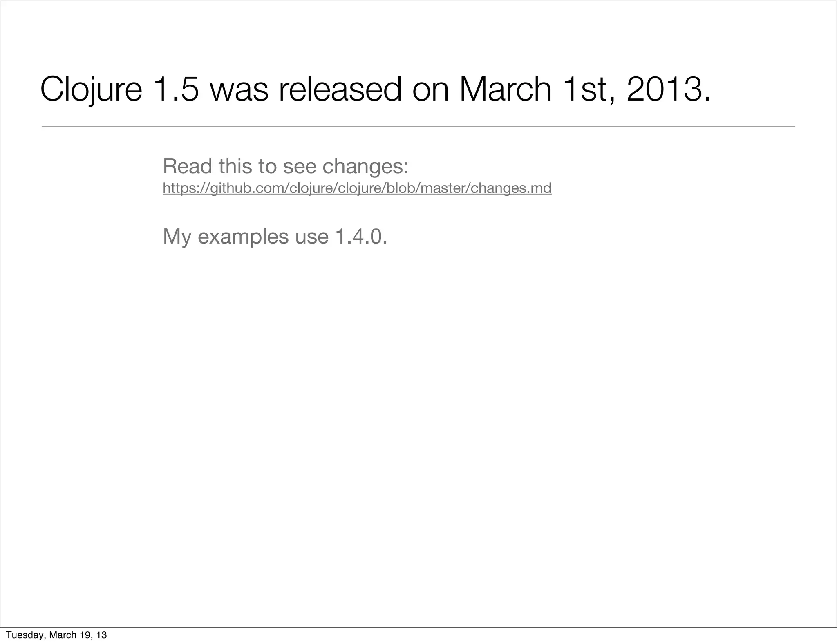Click the word "examples" in body text
Screen dimensions: 837x644
tap(243, 236)
